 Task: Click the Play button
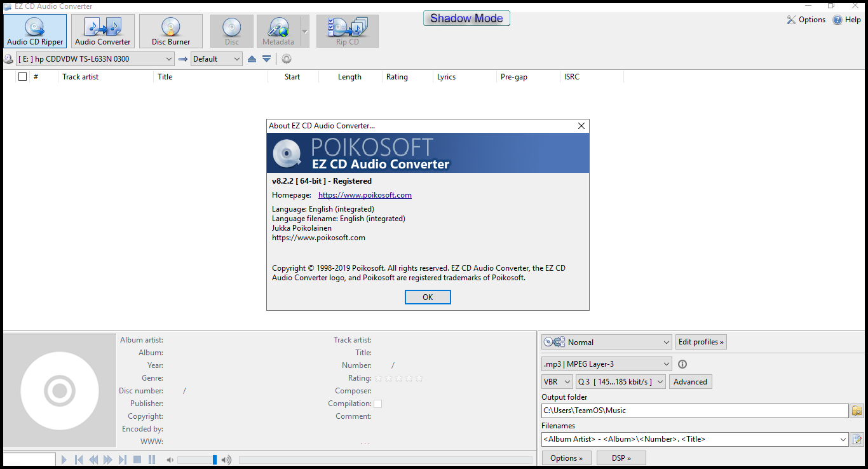(64, 459)
